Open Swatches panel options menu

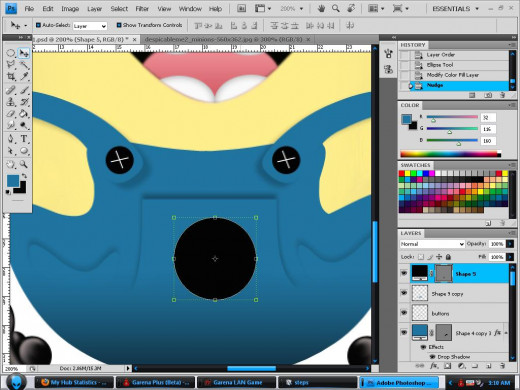click(x=512, y=165)
